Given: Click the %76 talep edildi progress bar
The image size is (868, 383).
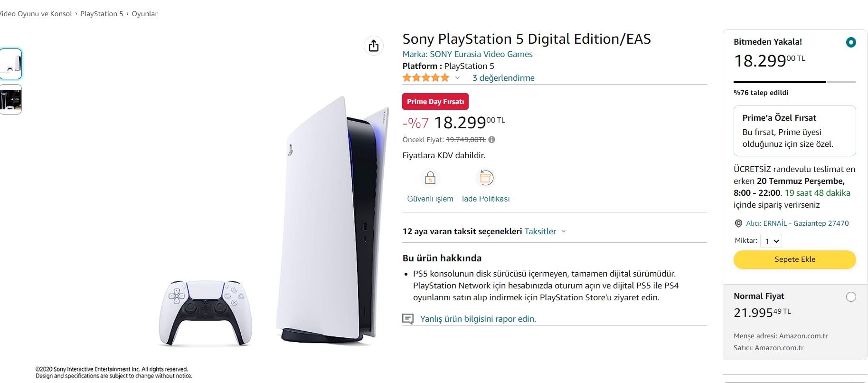Looking at the screenshot, I should click(x=794, y=82).
